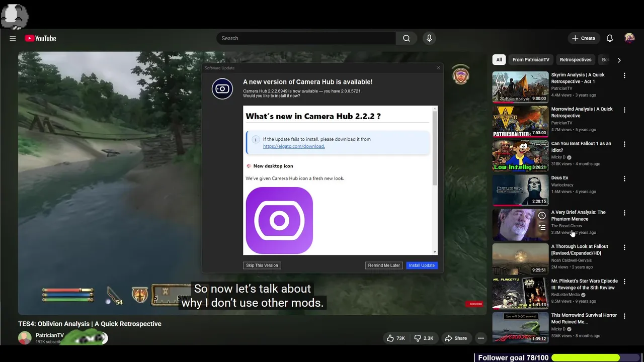The image size is (644, 362).
Task: Open the PatricianTV channel name
Action: 50,335
